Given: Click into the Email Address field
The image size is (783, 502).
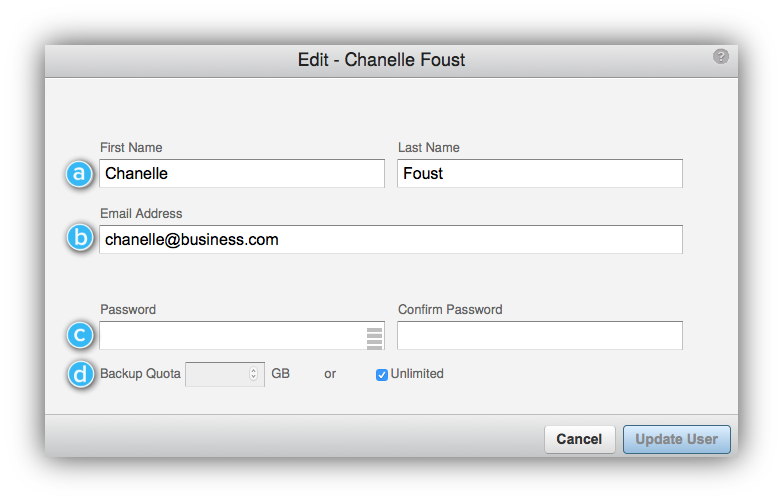Looking at the screenshot, I should (391, 239).
